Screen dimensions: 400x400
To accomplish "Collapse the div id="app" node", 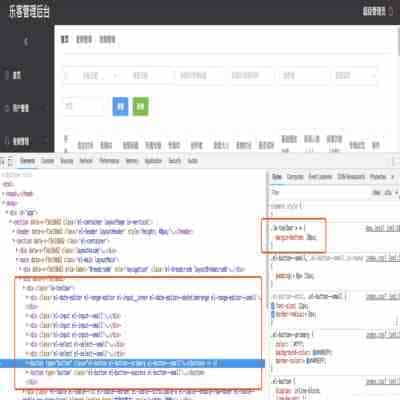I will (x=7, y=212).
